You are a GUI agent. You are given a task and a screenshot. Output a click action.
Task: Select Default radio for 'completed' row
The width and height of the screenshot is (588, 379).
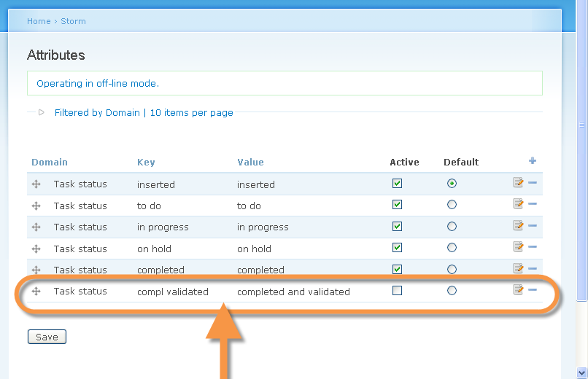pos(452,270)
